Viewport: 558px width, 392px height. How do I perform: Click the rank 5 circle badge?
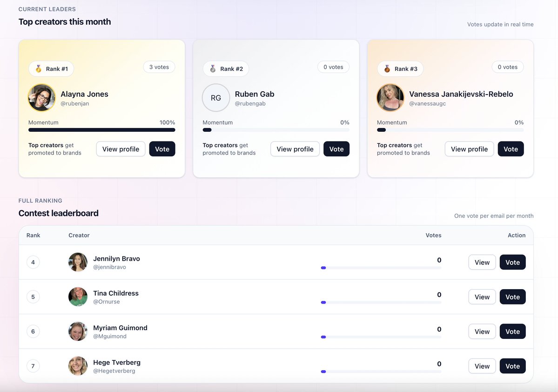coord(33,297)
